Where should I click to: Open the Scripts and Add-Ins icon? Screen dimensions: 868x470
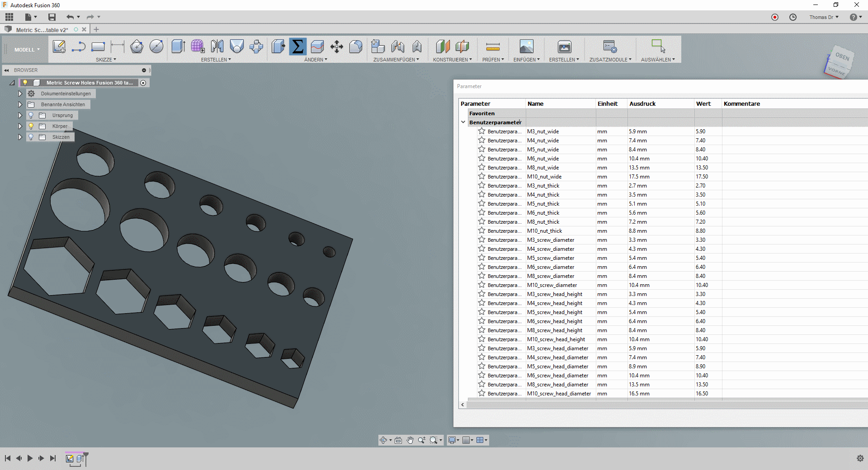point(610,47)
